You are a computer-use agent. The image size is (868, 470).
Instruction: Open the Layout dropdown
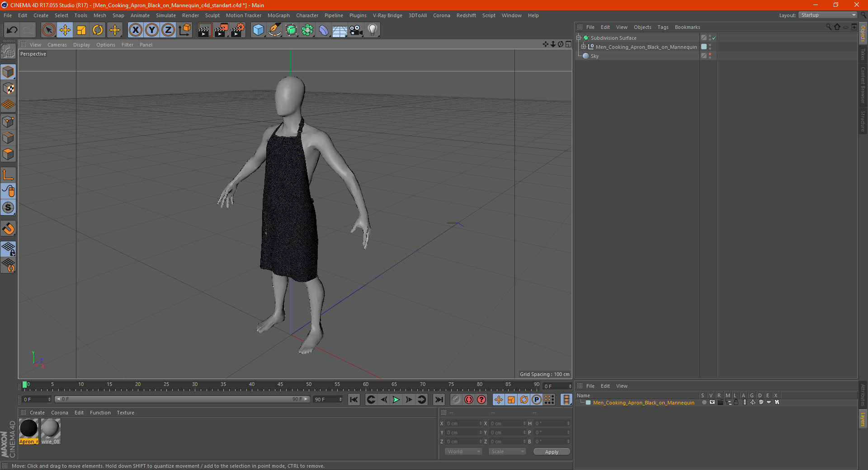[828, 15]
